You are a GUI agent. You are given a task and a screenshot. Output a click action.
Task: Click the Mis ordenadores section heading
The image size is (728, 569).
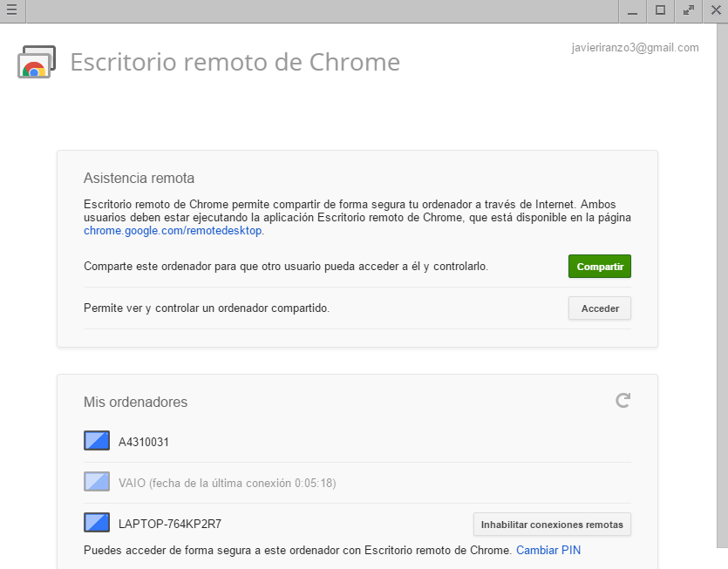[x=135, y=403]
